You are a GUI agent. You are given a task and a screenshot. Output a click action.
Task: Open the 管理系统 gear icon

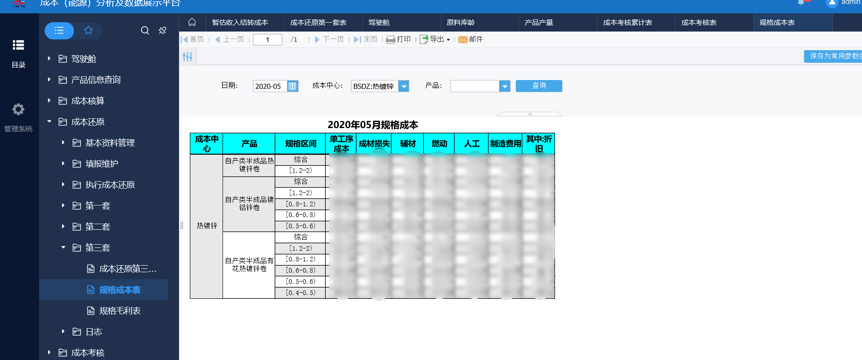[18, 109]
